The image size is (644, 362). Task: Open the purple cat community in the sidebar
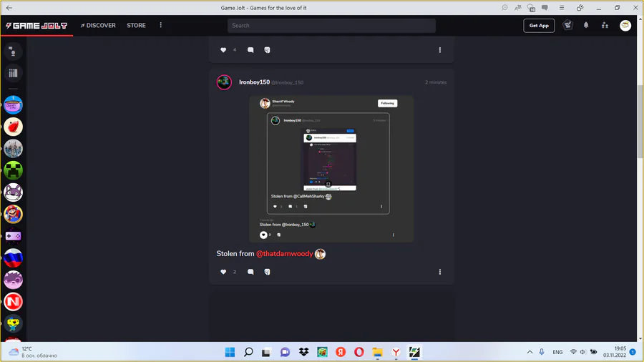click(13, 192)
